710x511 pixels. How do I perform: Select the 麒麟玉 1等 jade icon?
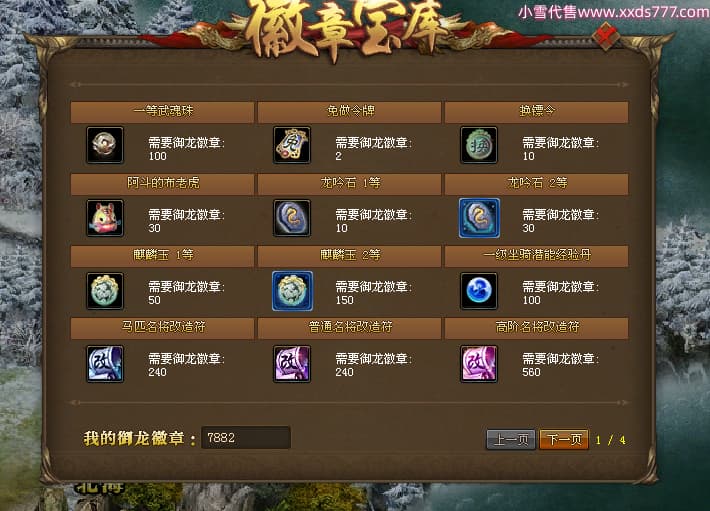pos(105,291)
